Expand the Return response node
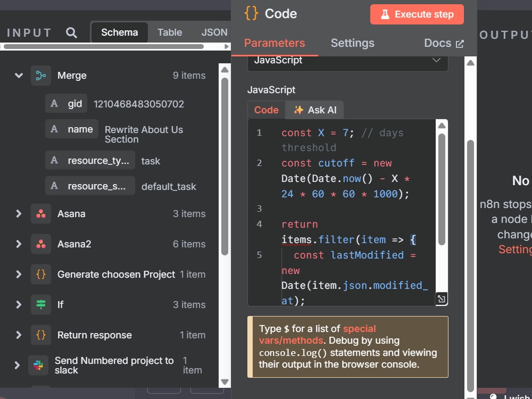Image resolution: width=532 pixels, height=399 pixels. (19, 335)
